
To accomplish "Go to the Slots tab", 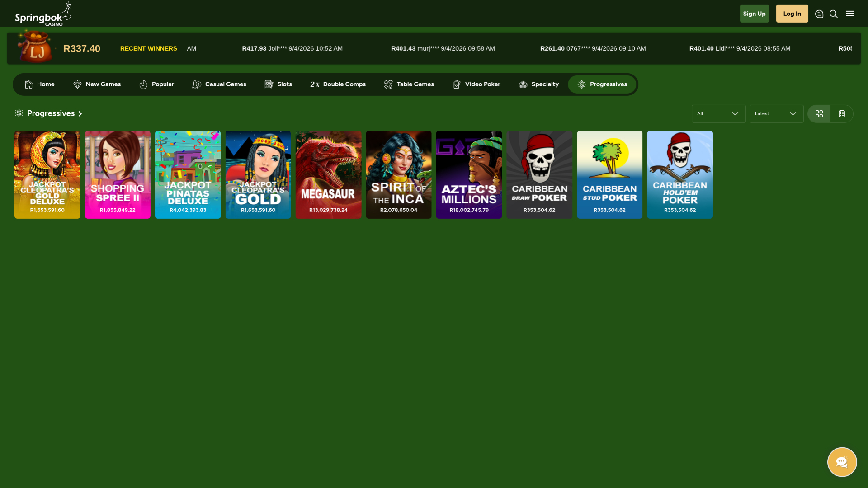I will coord(278,84).
